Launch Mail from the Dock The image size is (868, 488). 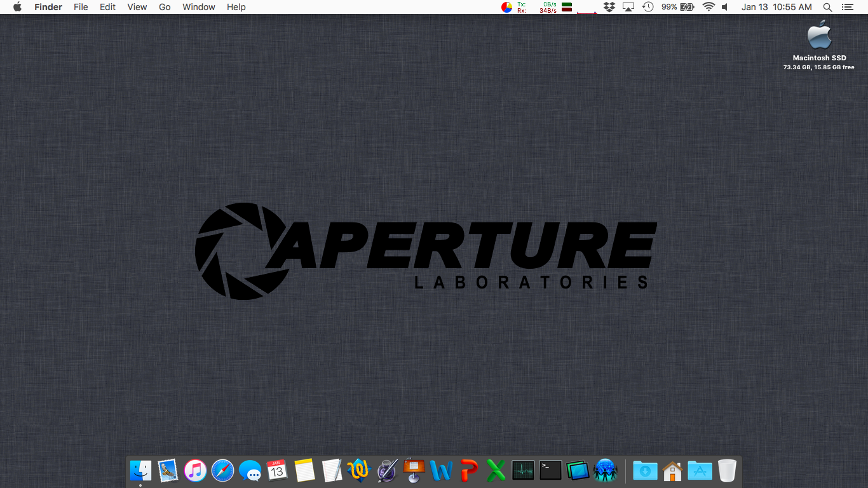pyautogui.click(x=168, y=471)
